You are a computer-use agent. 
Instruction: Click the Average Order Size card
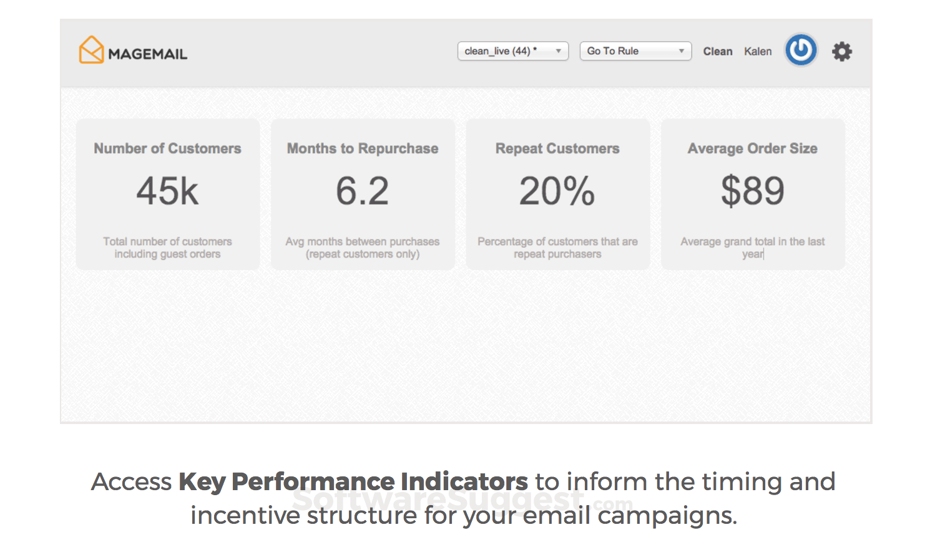[x=752, y=193]
